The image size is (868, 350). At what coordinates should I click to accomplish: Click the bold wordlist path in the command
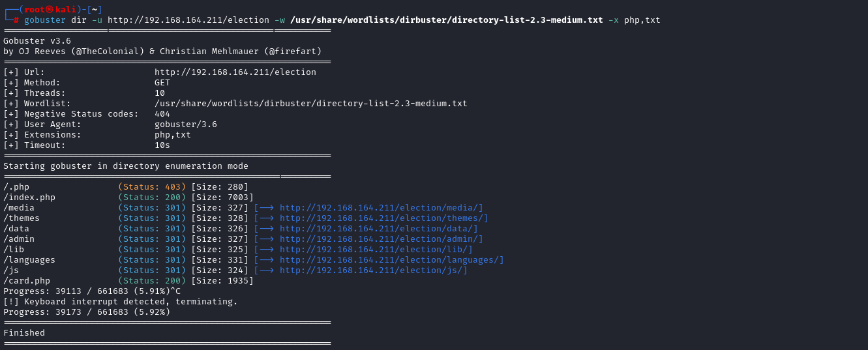click(446, 20)
